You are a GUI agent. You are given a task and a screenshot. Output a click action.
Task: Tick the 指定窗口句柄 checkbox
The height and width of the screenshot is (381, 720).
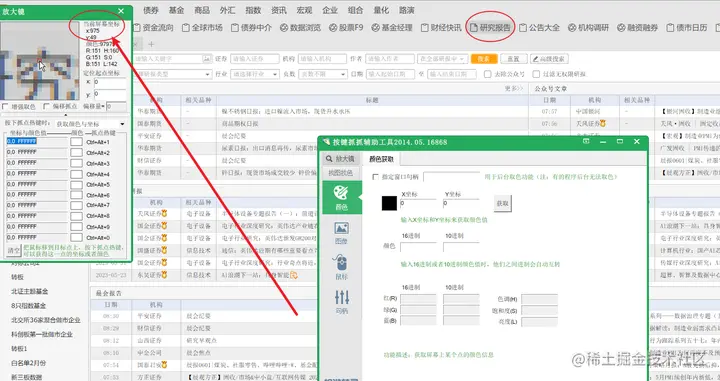point(376,177)
